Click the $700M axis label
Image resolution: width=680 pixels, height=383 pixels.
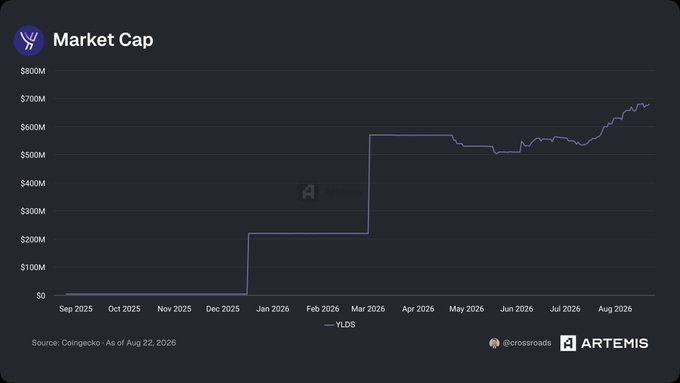click(33, 99)
